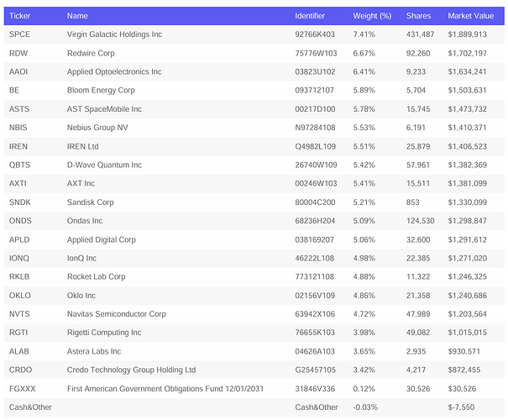Screen dimensions: 508x420
Task: Click the Name column header
Action: pyautogui.click(x=77, y=16)
